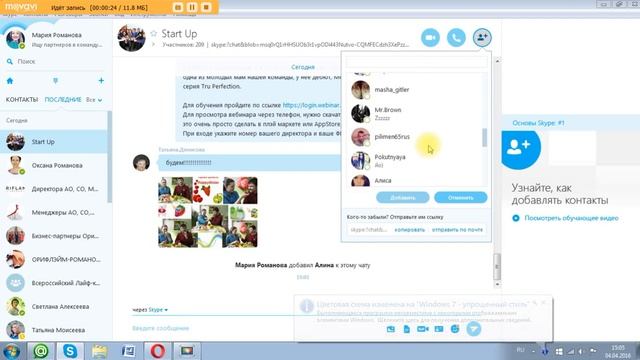Screen dimensions: 640x360
Task: Click the video message icon
Action: [x=422, y=329]
